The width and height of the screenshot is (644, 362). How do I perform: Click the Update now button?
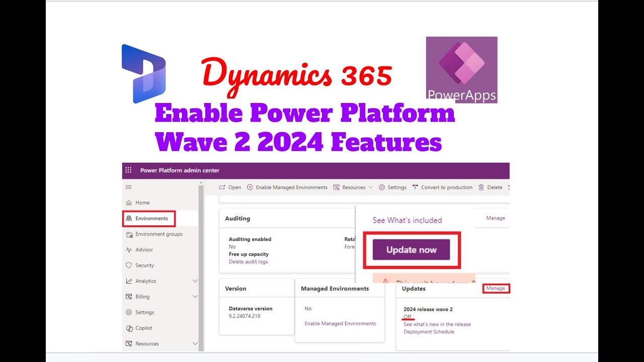pos(411,250)
